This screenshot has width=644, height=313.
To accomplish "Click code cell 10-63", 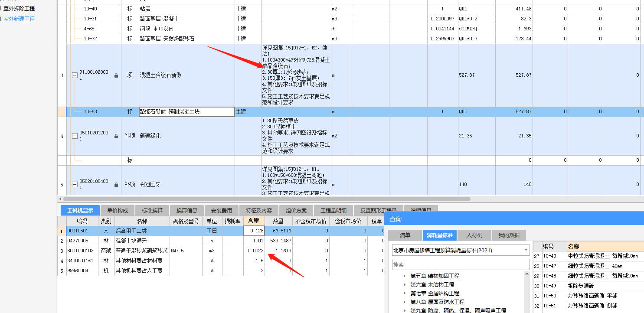I will click(90, 112).
